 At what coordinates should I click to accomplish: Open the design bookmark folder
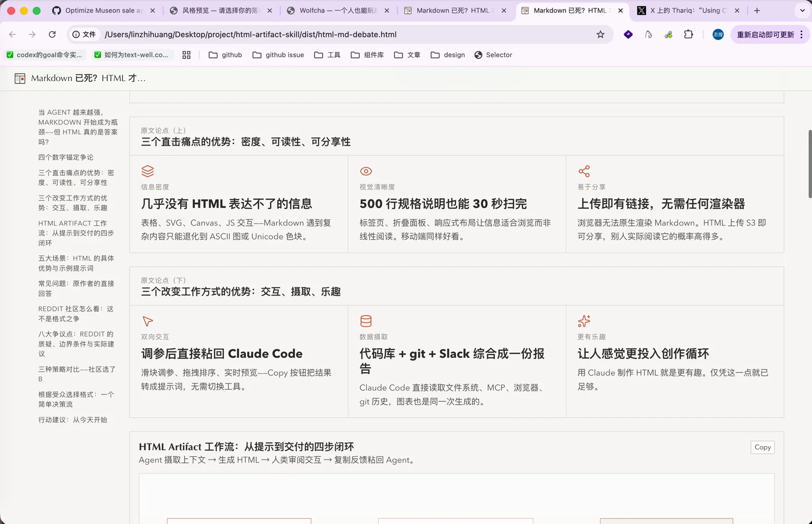point(448,55)
